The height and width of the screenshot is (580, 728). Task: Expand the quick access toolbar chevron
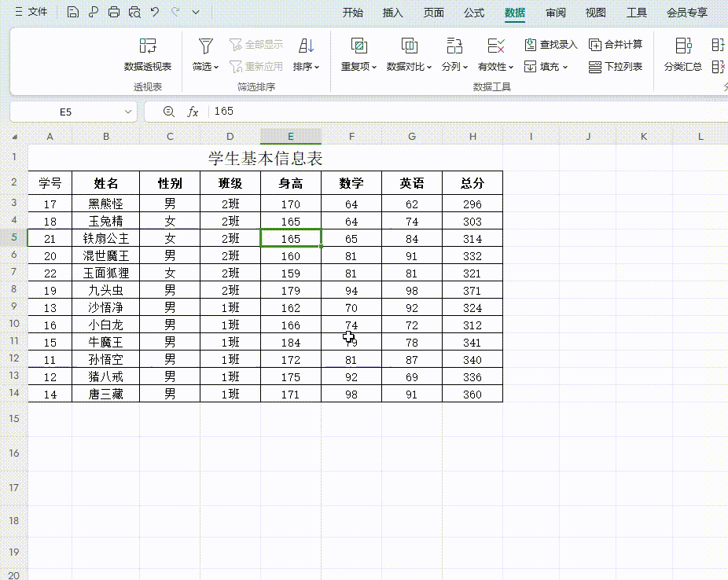[x=196, y=13]
